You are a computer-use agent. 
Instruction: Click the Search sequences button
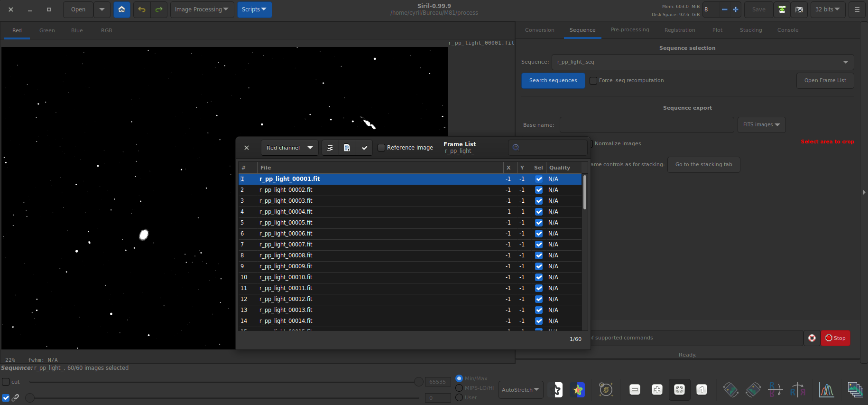pos(553,81)
